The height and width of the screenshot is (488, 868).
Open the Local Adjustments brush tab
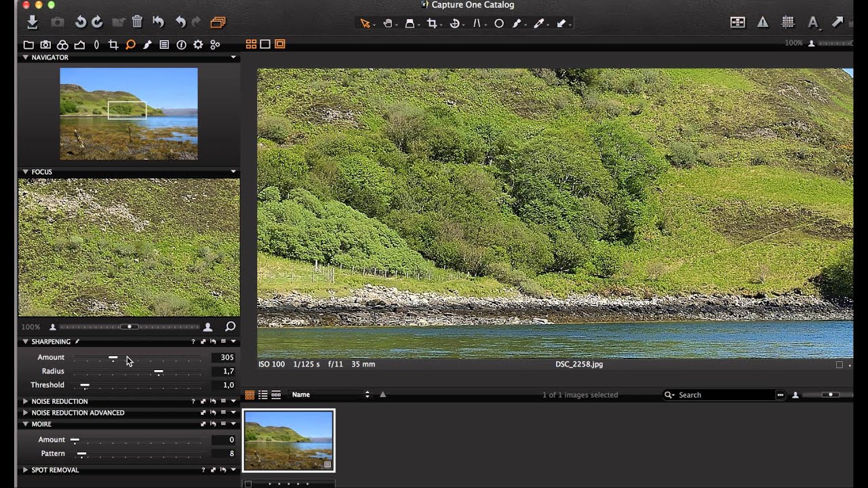pos(147,45)
